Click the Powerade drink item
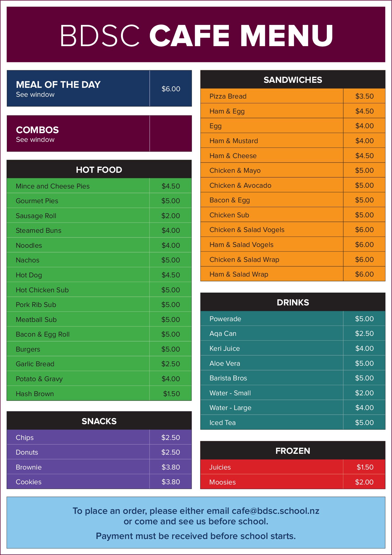This screenshot has width=392, height=555. (x=225, y=319)
